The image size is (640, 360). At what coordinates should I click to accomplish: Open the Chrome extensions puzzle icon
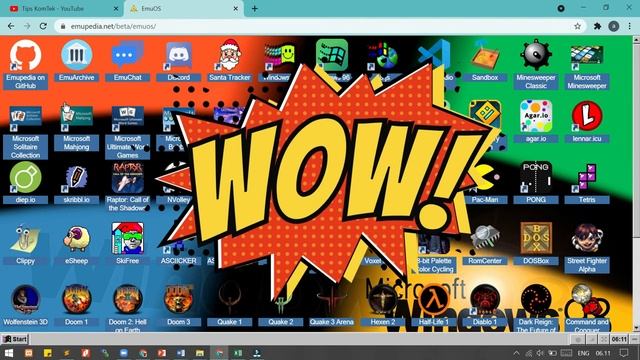tap(598, 26)
